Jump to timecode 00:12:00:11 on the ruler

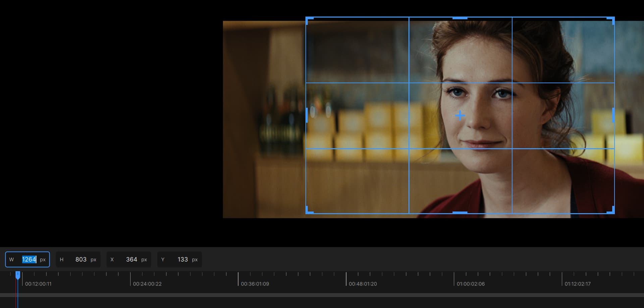(x=38, y=284)
